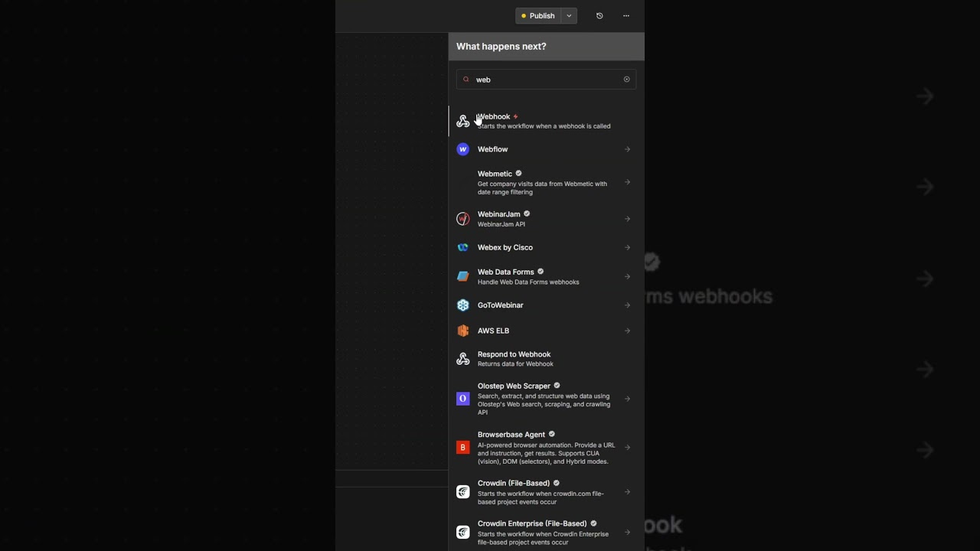
Task: Click Olostep Web Scraper verified badge
Action: pyautogui.click(x=557, y=386)
